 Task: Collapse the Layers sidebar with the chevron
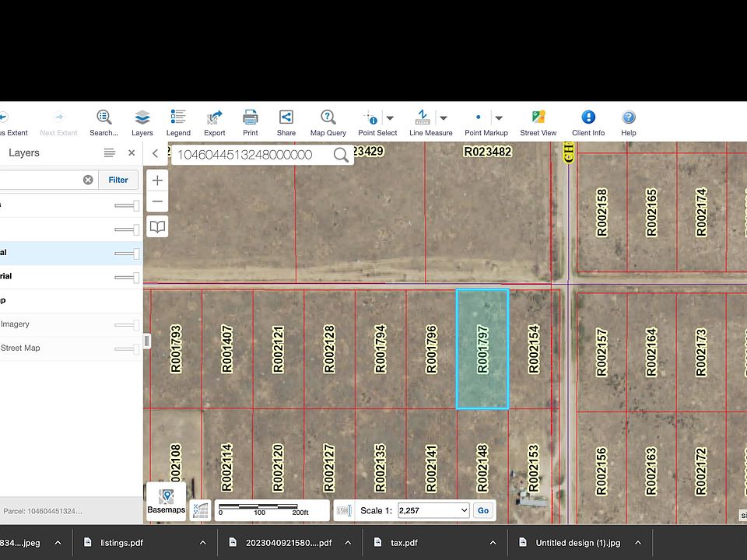[155, 153]
